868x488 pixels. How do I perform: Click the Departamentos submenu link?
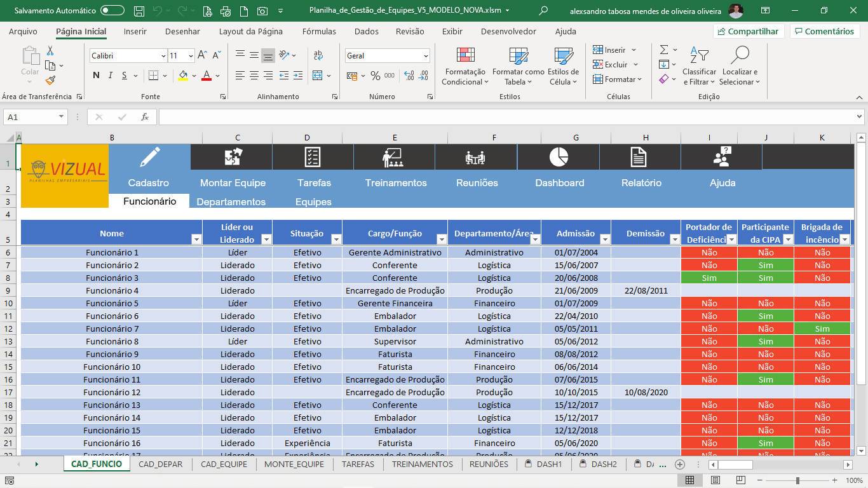click(x=231, y=201)
